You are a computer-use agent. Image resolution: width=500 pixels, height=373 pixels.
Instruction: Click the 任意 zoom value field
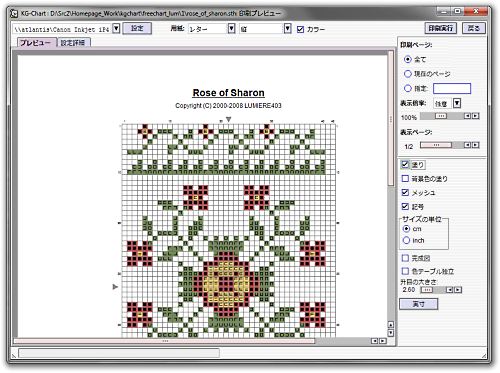[442, 104]
